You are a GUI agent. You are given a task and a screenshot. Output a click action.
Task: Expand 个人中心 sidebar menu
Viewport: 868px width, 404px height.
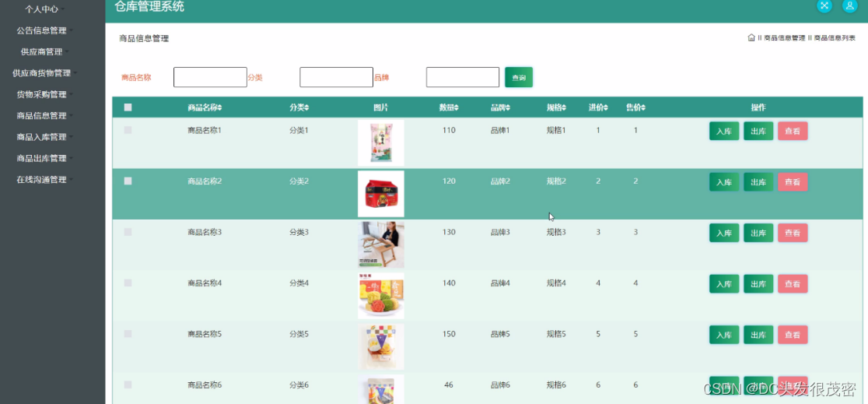point(45,9)
